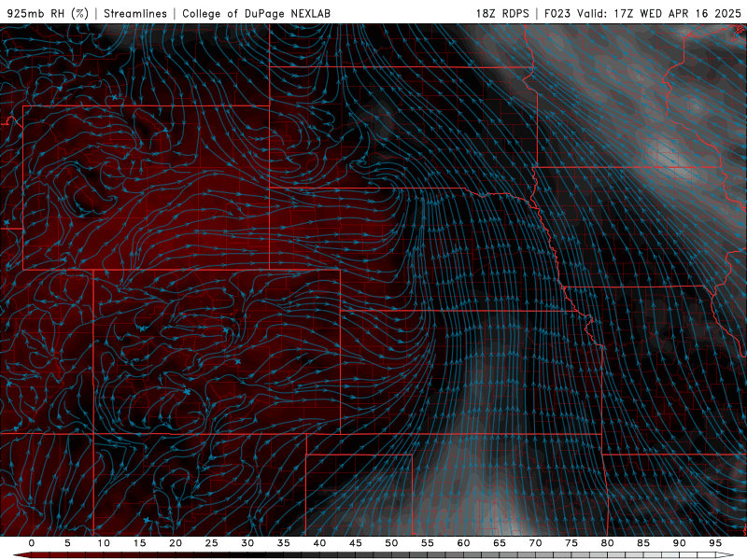Click the "0" label on color scale
The height and width of the screenshot is (560, 747).
[32, 543]
